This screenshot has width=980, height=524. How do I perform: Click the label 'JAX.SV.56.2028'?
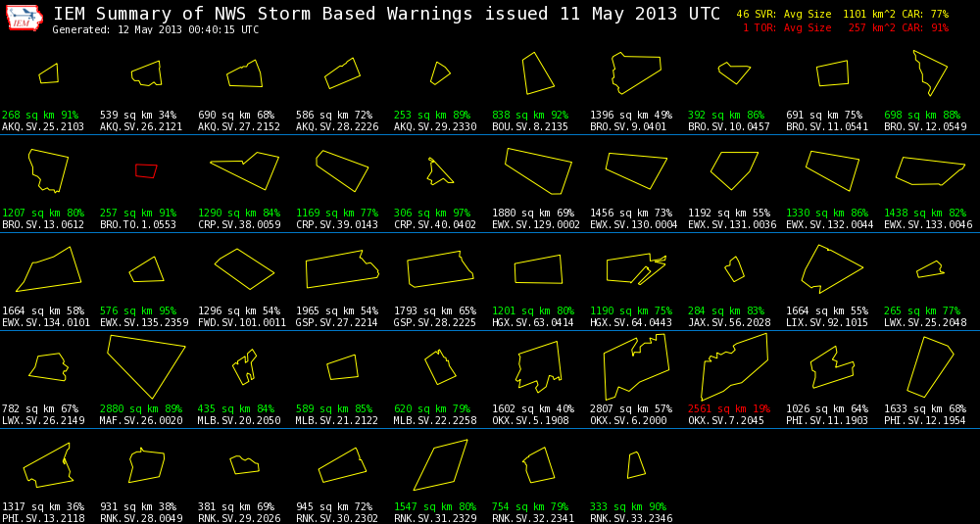point(729,322)
